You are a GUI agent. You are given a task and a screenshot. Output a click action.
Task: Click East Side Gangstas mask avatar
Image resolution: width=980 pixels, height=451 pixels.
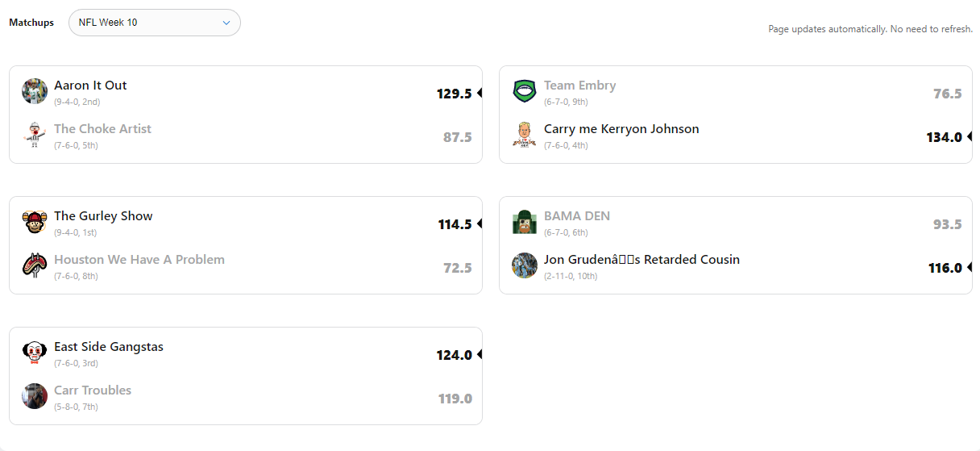pos(35,353)
